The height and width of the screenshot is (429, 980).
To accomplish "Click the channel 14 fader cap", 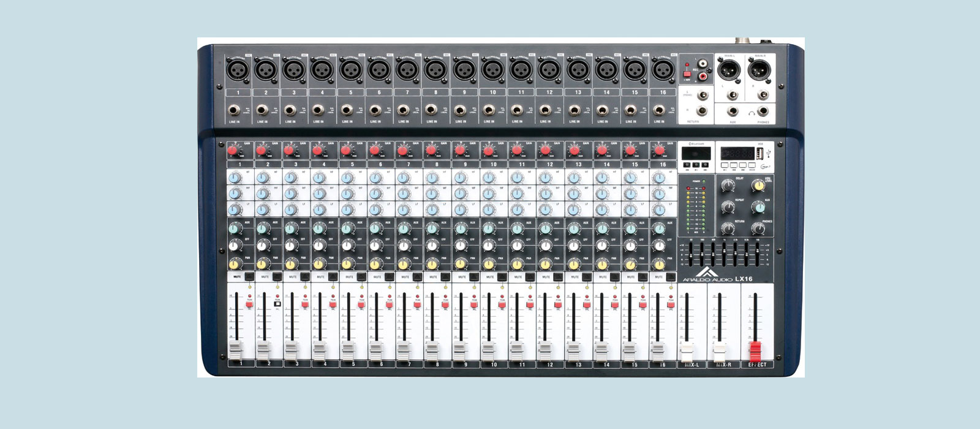I will [601, 351].
